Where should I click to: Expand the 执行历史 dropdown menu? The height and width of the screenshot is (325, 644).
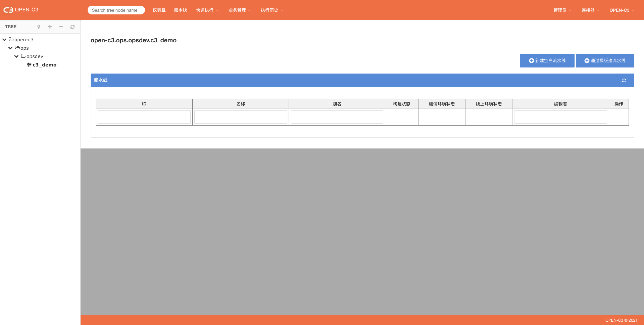pos(272,9)
